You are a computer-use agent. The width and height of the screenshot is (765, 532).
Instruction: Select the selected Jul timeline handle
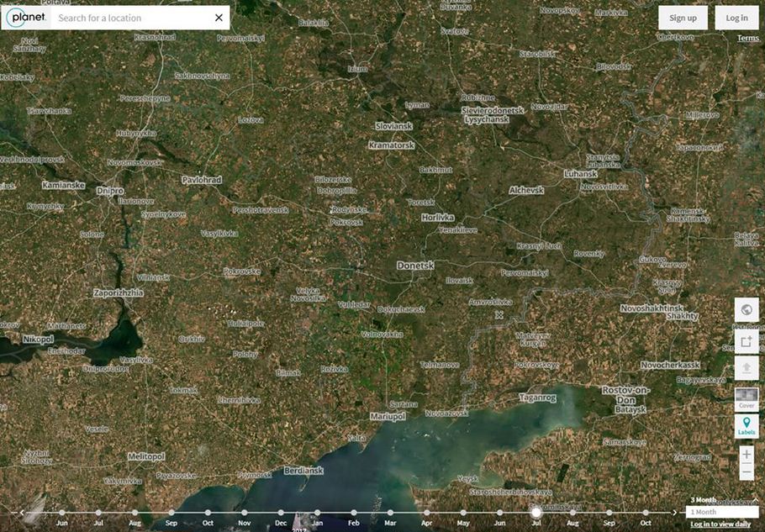[x=536, y=513]
